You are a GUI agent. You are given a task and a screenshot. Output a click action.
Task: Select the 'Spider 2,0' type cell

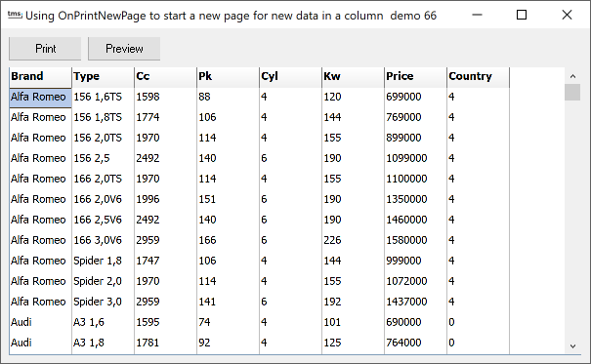coord(103,282)
